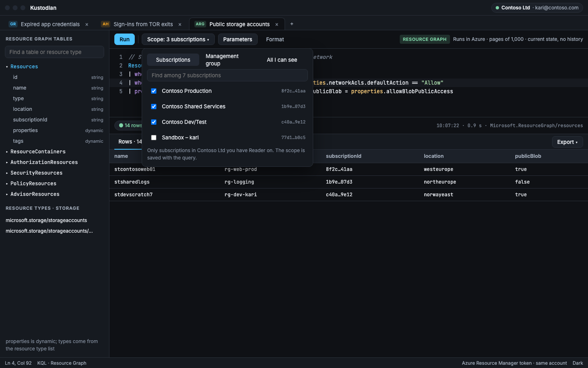The height and width of the screenshot is (368, 588).
Task: Expand the PolicyResources table
Action: click(x=7, y=184)
